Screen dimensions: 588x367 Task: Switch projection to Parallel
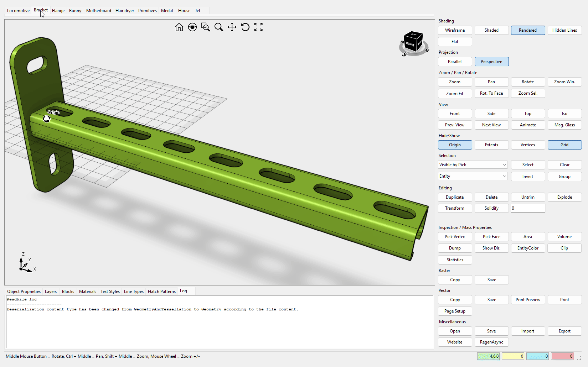pos(455,62)
